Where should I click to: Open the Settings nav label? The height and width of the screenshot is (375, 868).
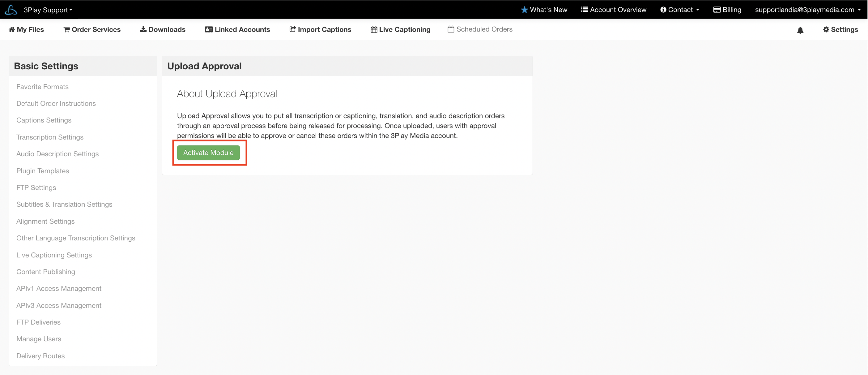(x=845, y=29)
